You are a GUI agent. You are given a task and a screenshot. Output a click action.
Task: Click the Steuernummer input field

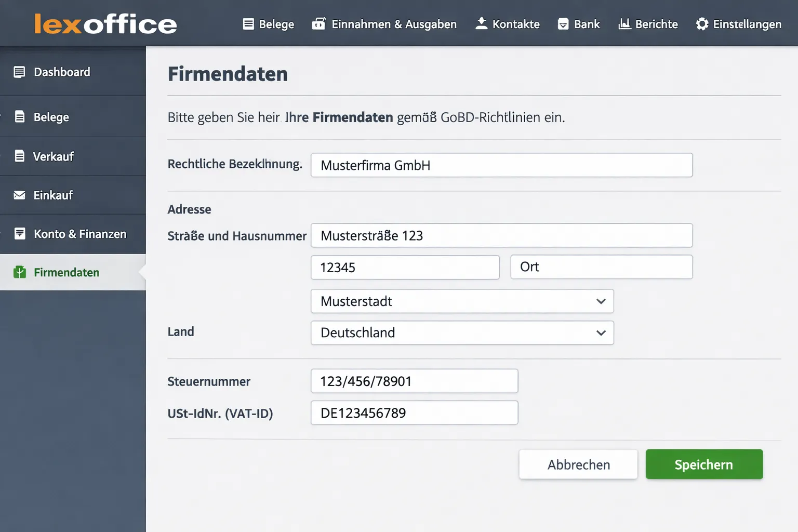click(x=414, y=381)
